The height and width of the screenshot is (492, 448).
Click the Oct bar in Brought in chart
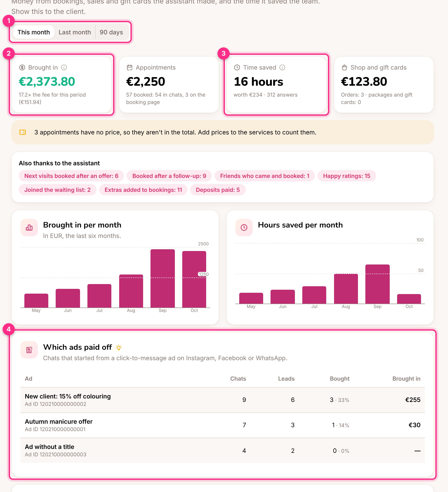click(x=194, y=279)
